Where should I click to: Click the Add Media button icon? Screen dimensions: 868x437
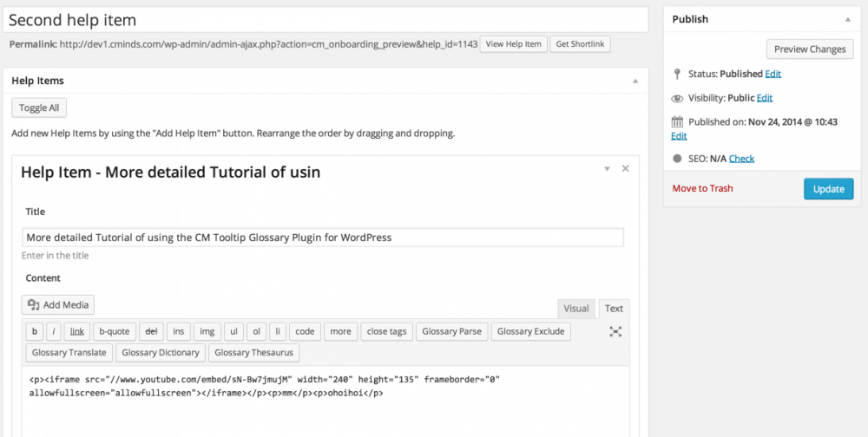pyautogui.click(x=34, y=305)
